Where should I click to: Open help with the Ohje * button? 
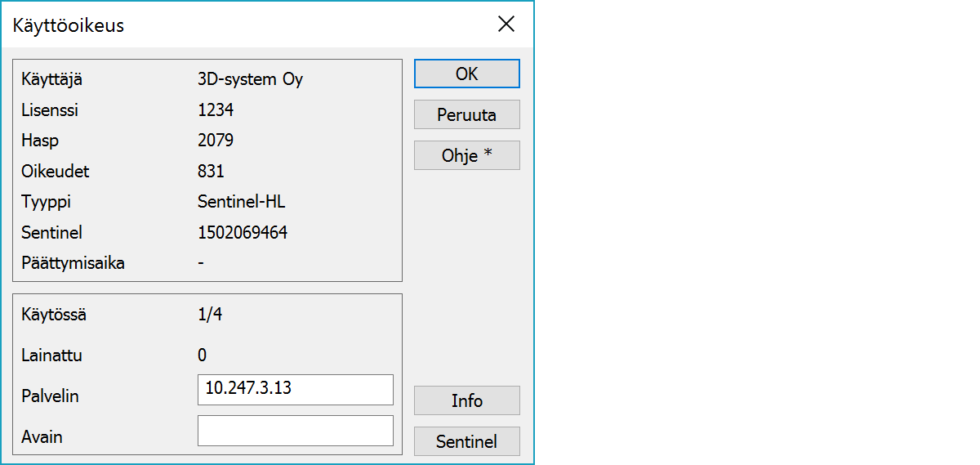pos(466,155)
